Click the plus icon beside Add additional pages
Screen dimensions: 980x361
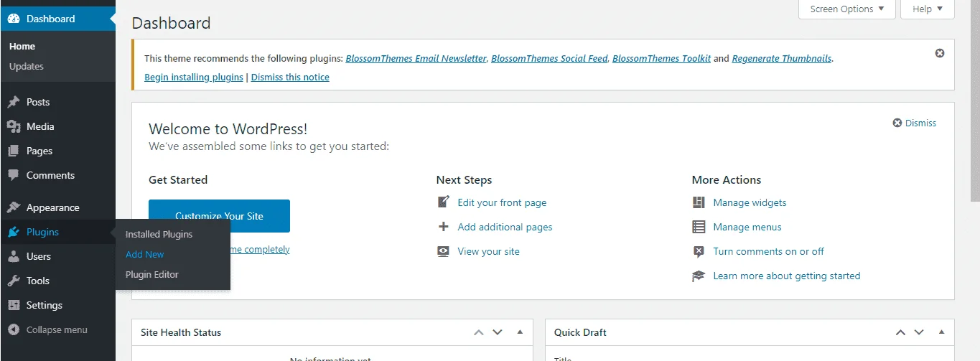pyautogui.click(x=444, y=227)
